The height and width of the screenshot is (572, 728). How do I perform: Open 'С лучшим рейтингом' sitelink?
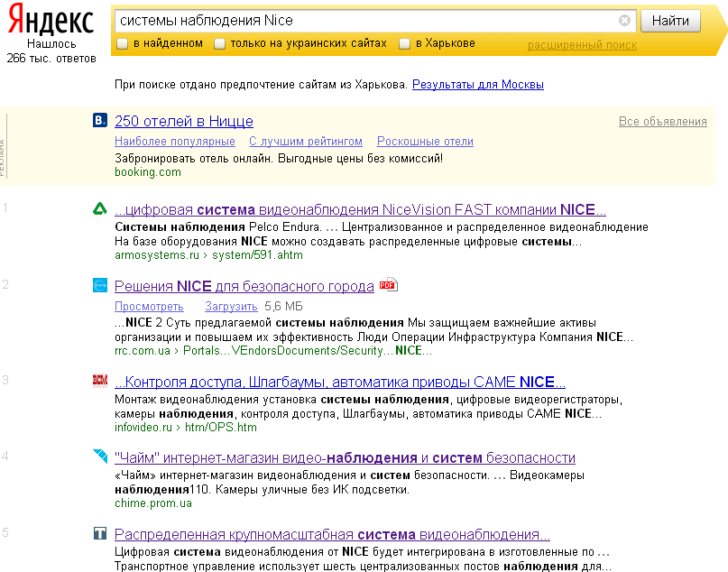point(306,141)
